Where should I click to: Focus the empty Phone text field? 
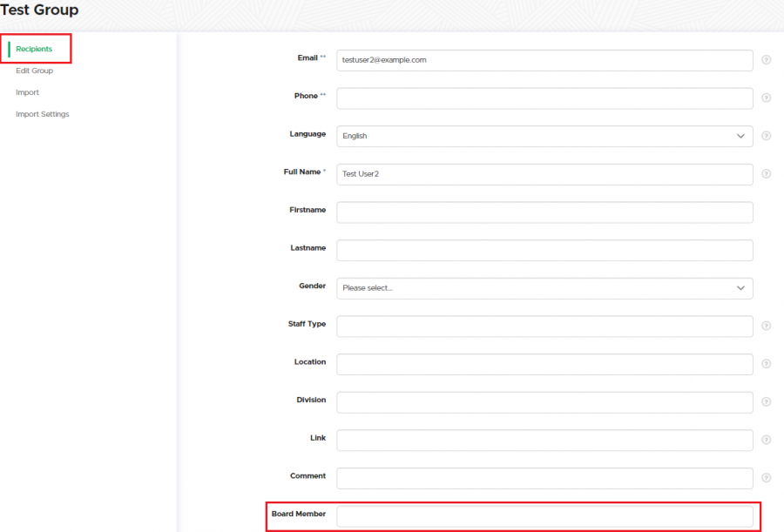544,98
